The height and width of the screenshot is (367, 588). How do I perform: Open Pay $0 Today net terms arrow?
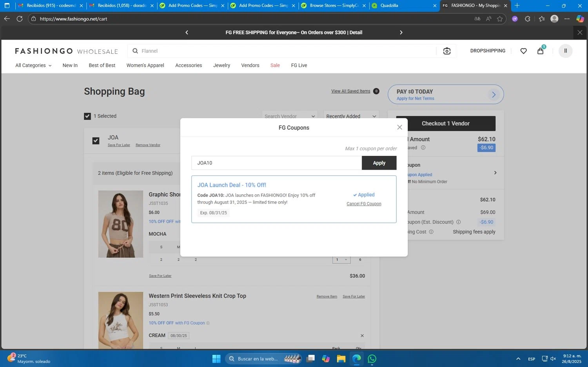(x=494, y=94)
